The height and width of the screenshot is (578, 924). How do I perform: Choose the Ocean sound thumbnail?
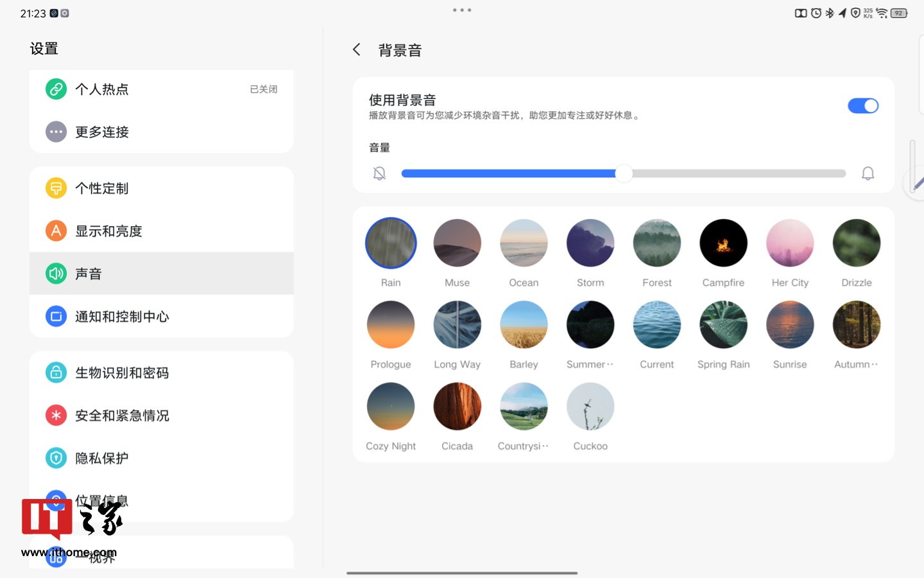524,243
